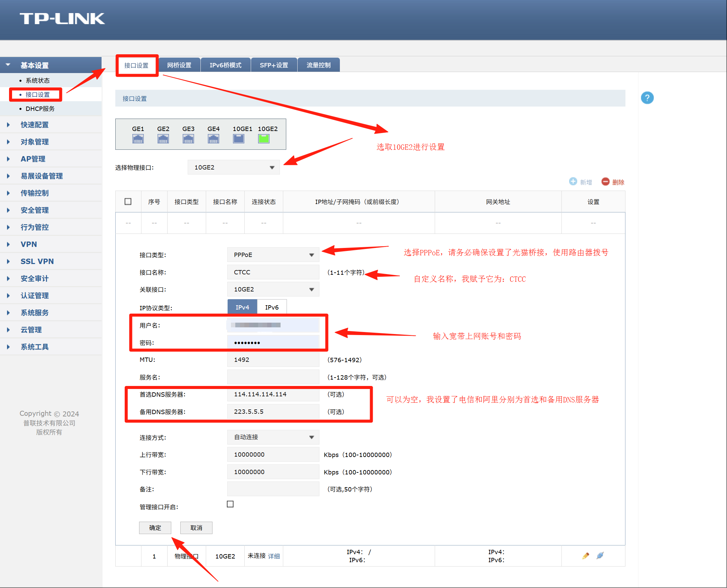Open the help question mark icon
The height and width of the screenshot is (588, 727).
pos(647,97)
